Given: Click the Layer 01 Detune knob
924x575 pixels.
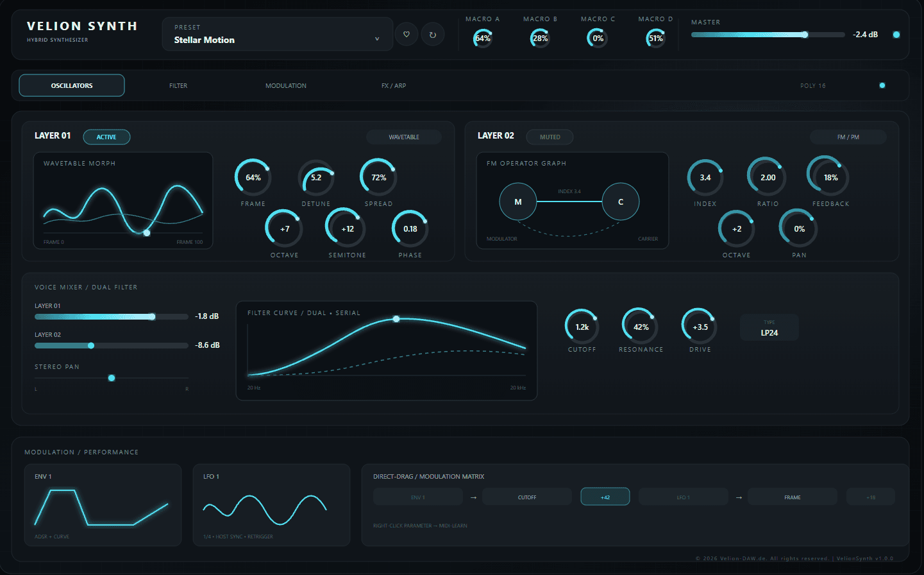Looking at the screenshot, I should point(316,178).
